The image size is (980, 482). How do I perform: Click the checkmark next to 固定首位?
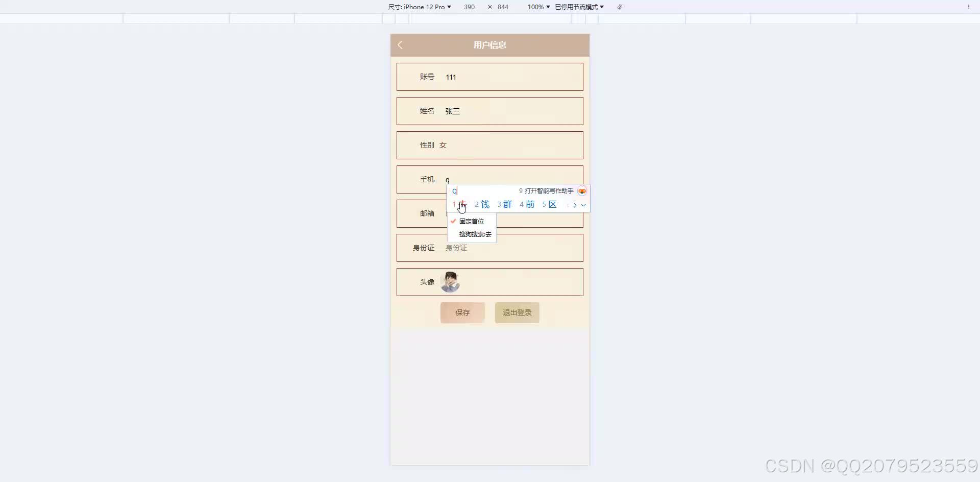coord(453,221)
